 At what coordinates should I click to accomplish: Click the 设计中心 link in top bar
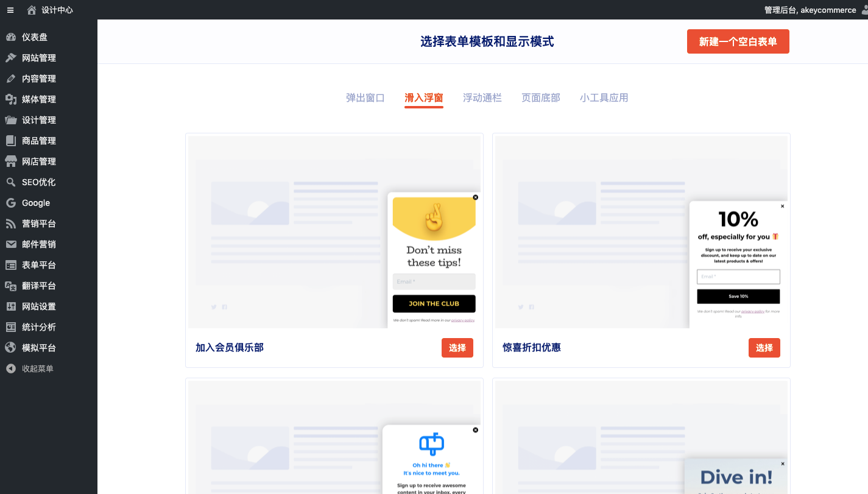(x=57, y=10)
